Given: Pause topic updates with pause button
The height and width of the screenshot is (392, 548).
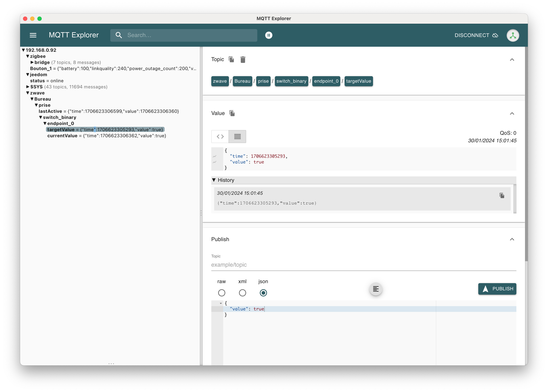Looking at the screenshot, I should pos(268,35).
